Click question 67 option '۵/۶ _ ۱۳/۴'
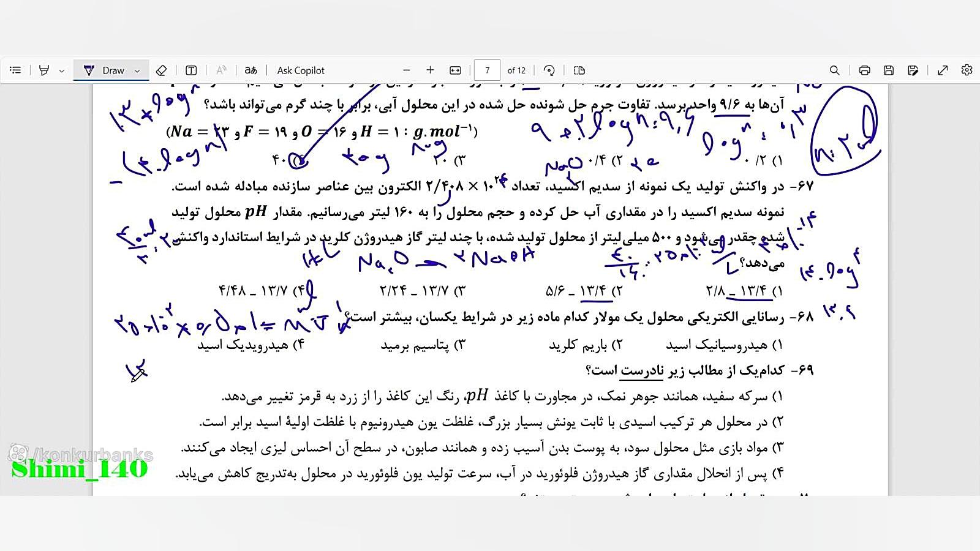This screenshot has width=980, height=551. 584,291
